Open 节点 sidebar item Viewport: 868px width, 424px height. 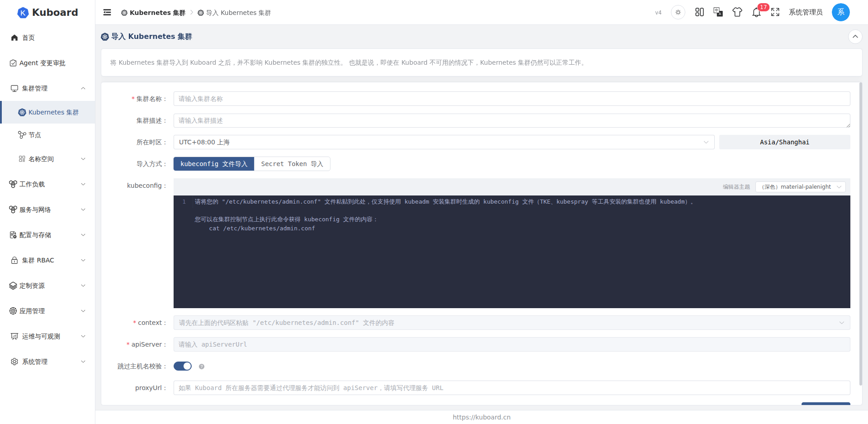point(47,135)
